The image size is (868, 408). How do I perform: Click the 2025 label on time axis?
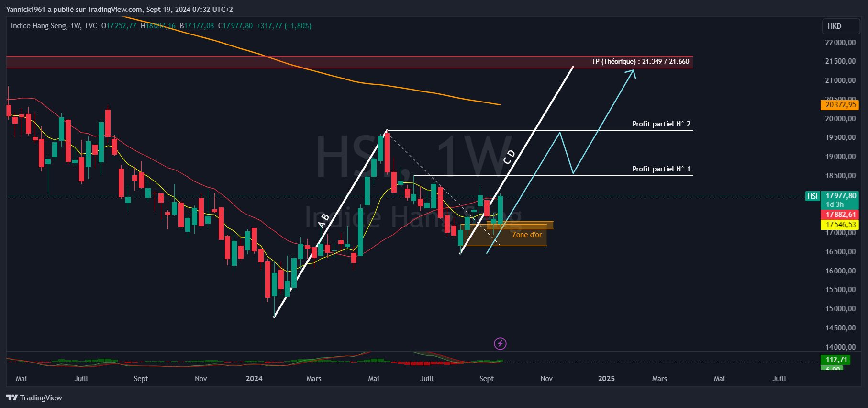pyautogui.click(x=606, y=379)
